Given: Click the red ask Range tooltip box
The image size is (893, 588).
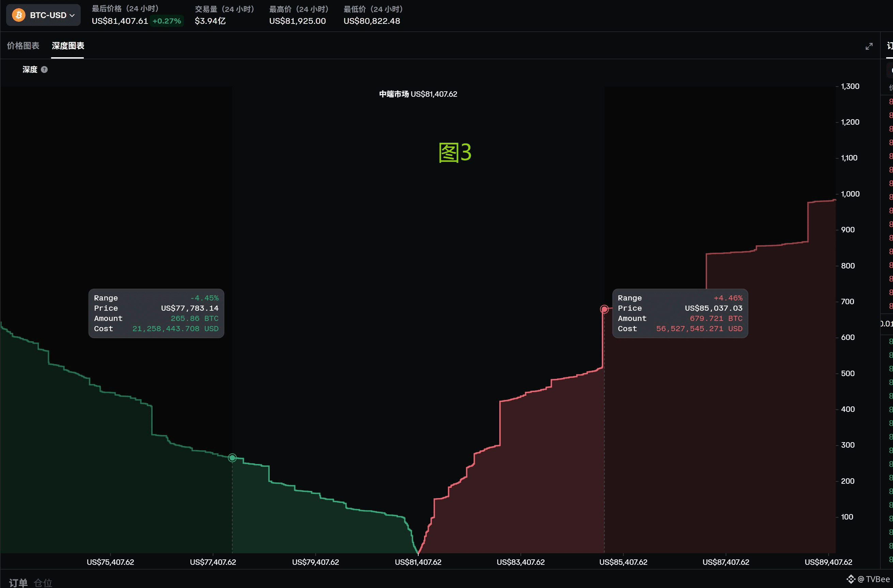Looking at the screenshot, I should [680, 313].
